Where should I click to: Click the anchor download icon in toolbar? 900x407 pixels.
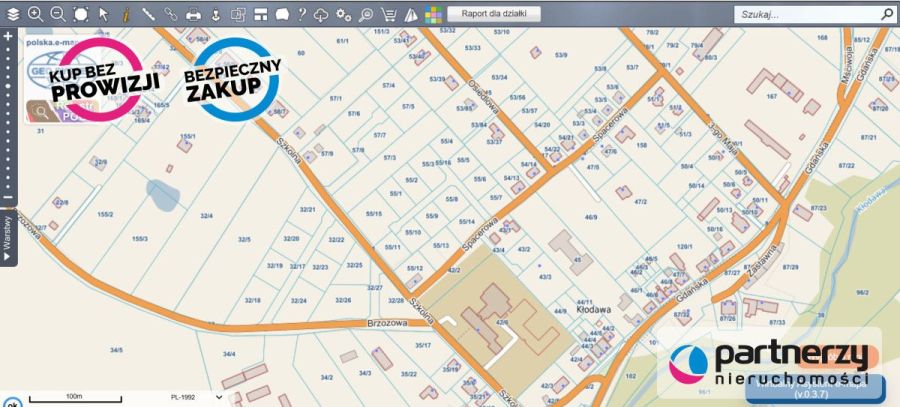point(216,15)
